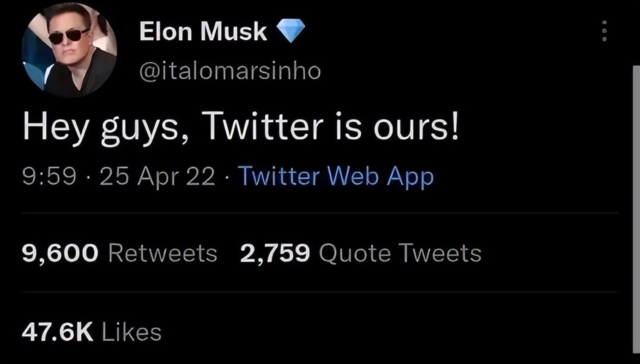The image size is (640, 364).
Task: Open the three-dot more options menu
Action: click(x=604, y=31)
